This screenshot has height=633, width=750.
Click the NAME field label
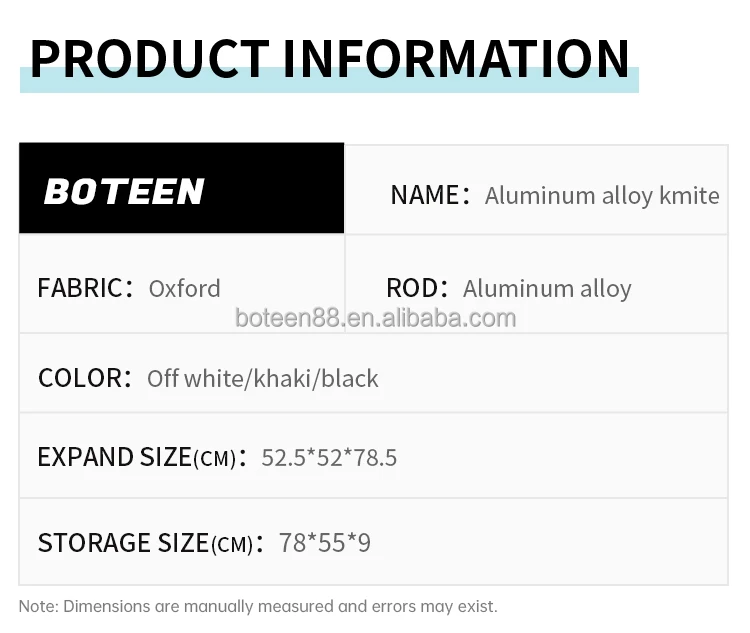[424, 195]
